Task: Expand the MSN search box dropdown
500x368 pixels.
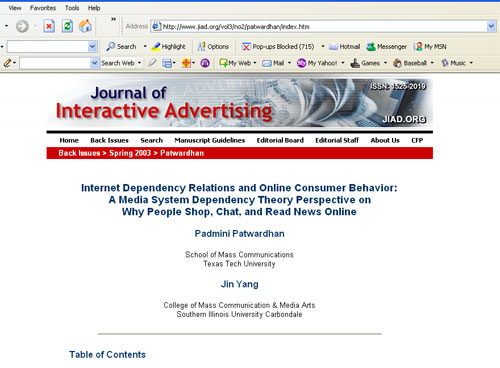Action: pos(92,47)
